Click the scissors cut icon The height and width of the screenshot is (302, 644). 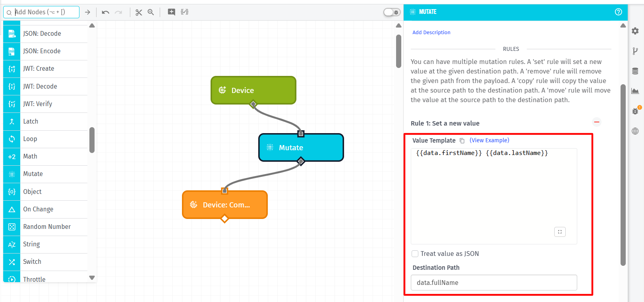(x=139, y=12)
